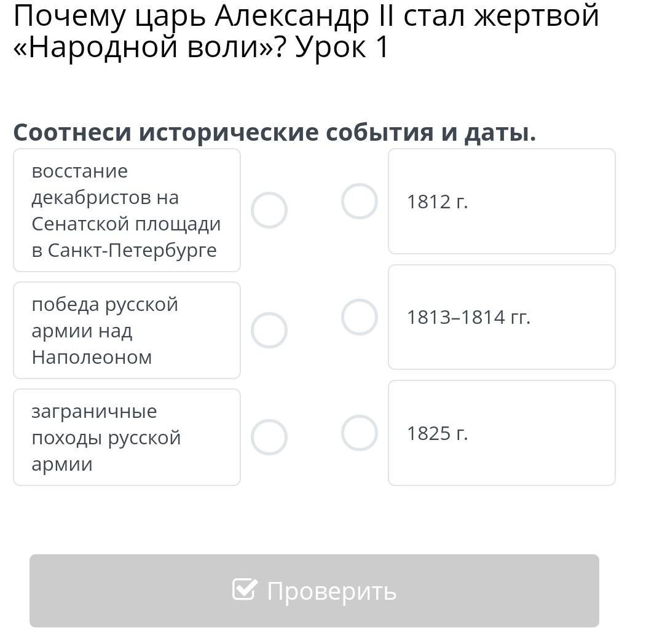Select the radio circle beside the Decembrist uprising card

click(x=269, y=210)
